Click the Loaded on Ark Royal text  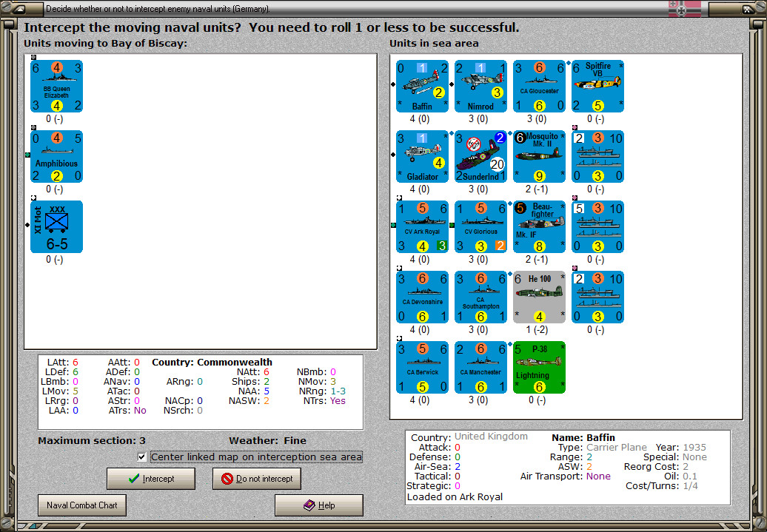[x=455, y=496]
